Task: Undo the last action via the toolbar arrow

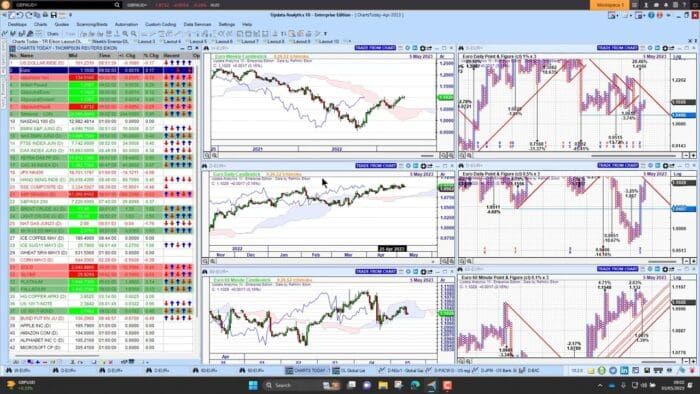Action: tap(20, 15)
